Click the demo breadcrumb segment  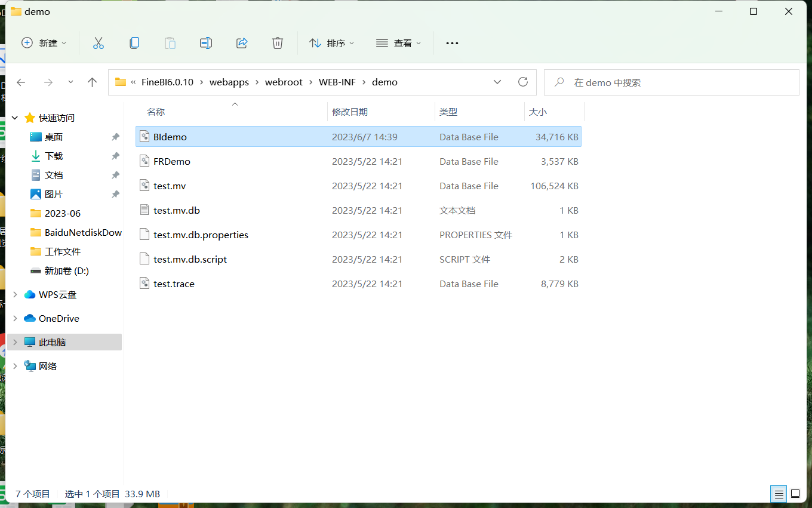tap(385, 82)
